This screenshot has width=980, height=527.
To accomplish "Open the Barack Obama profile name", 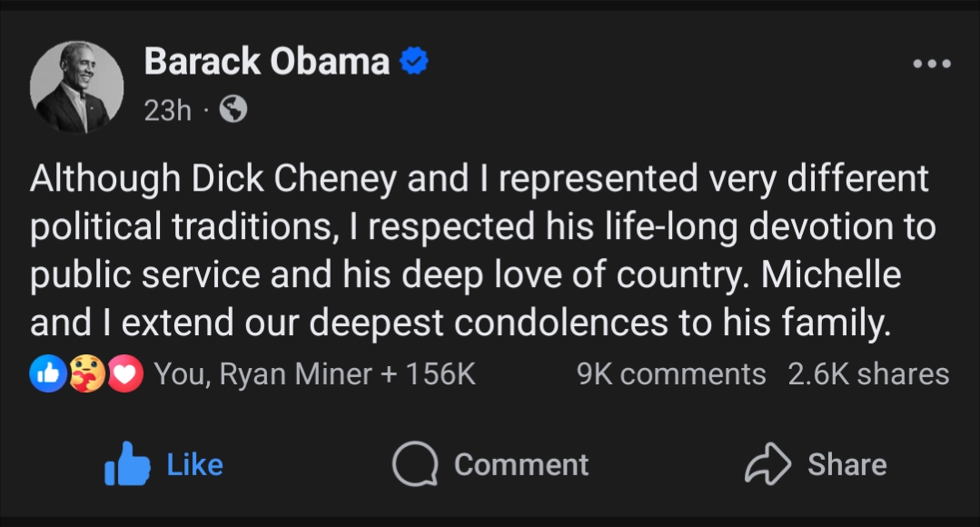I will [x=267, y=62].
